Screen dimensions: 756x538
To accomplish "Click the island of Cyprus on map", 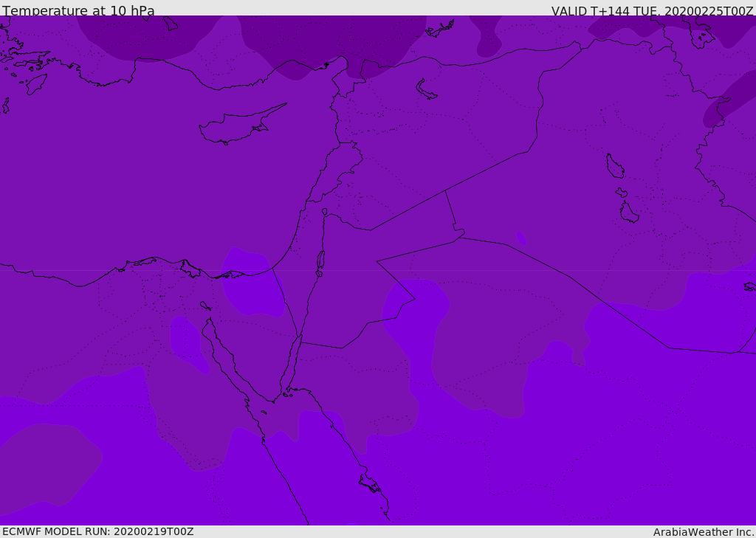I will click(241, 125).
